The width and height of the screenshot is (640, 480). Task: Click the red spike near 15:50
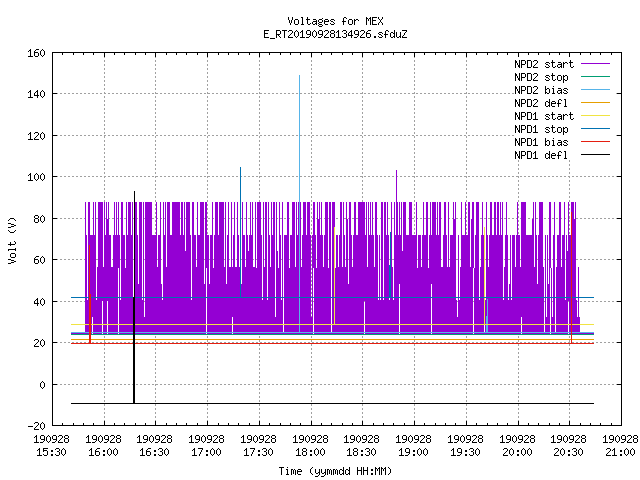[90, 294]
